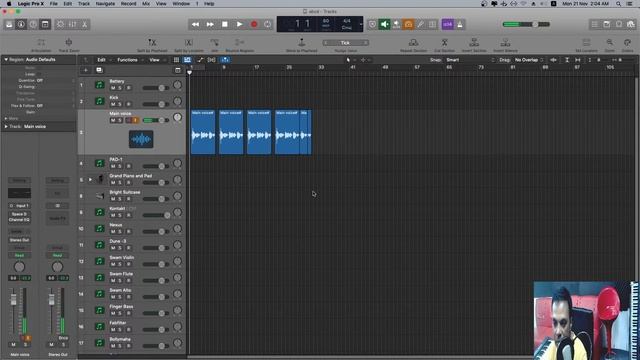Select the first Main voice audio region

[203, 132]
